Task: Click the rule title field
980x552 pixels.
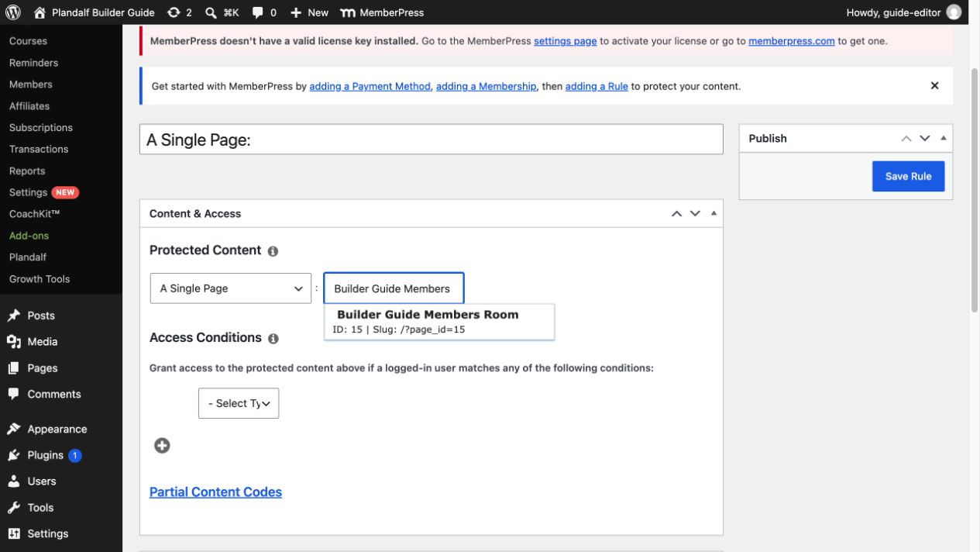Action: click(x=432, y=140)
